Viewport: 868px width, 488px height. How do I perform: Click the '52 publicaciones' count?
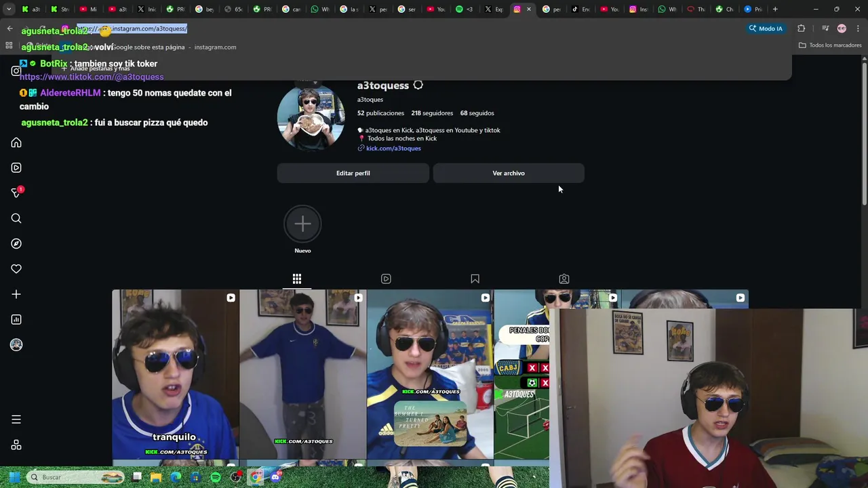coord(380,113)
